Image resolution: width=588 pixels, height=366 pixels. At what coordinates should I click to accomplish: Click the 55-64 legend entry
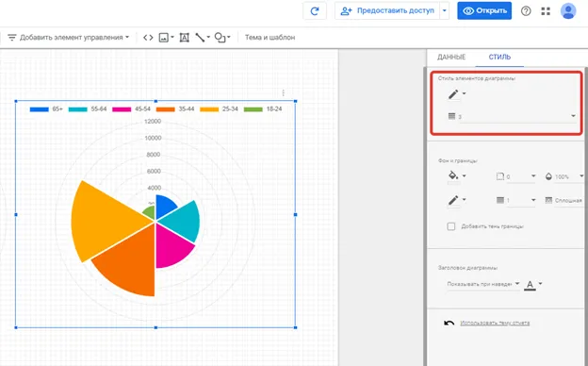point(88,109)
